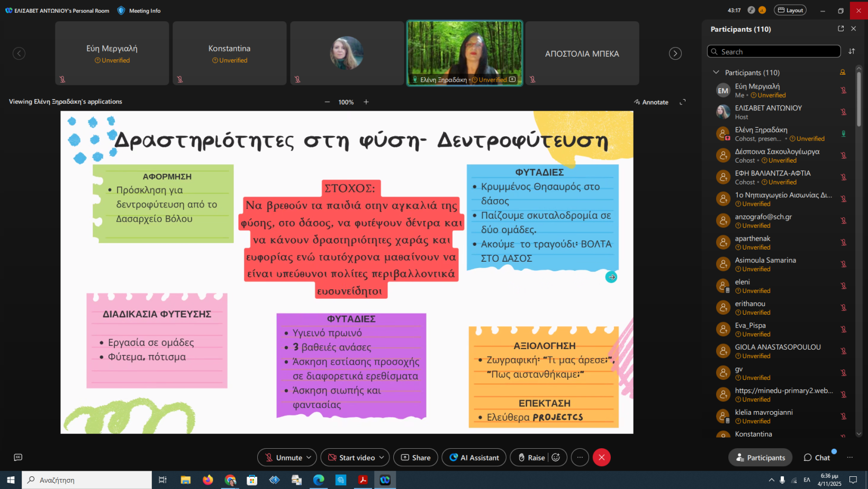Open Webex app in Windows taskbar
The width and height of the screenshot is (868, 489).
(x=385, y=480)
